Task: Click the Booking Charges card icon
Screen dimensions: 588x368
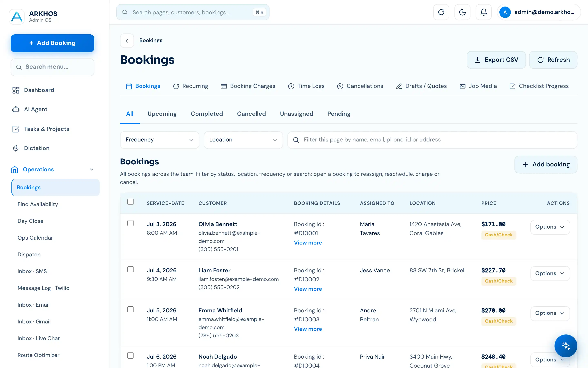Action: point(224,86)
